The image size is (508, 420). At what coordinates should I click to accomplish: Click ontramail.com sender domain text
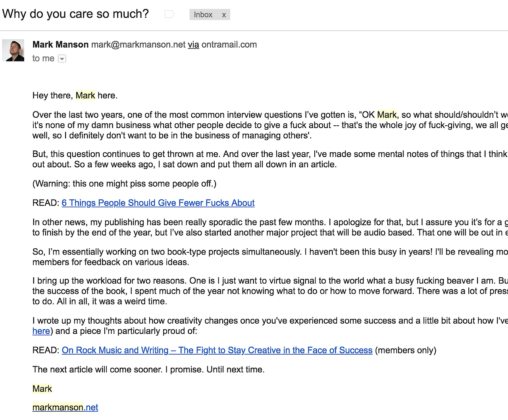(229, 44)
